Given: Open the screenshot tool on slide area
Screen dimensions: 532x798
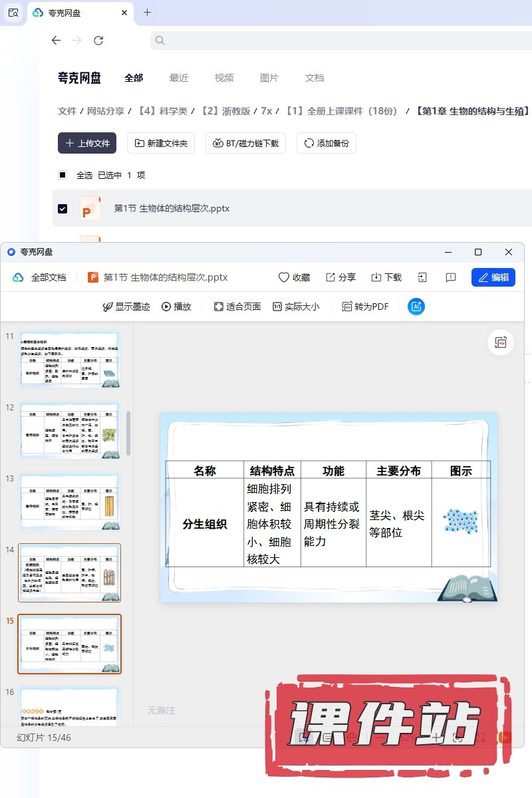Looking at the screenshot, I should tap(501, 342).
